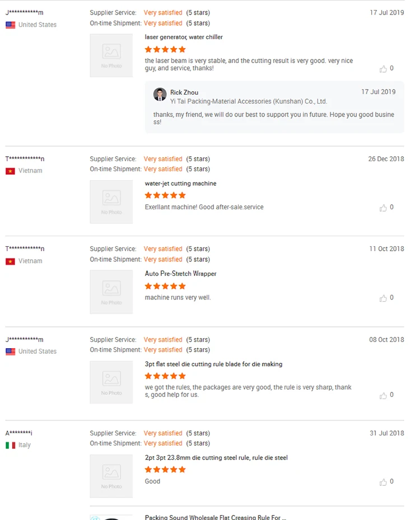Screen dimensions: 420x520
Task: Click star rating on water-jet cutting machine review
Action: point(165,195)
